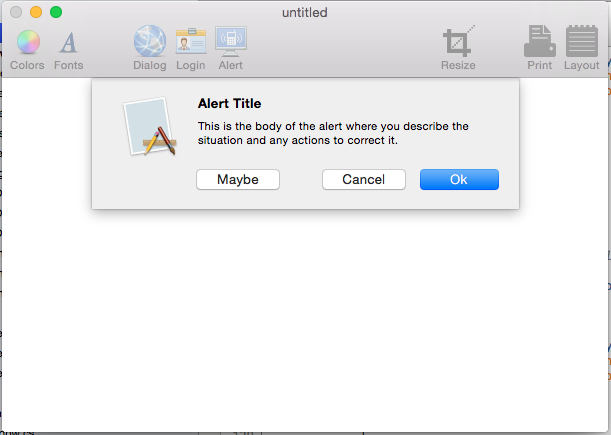611x435 pixels.
Task: Click the yellow minimize window button
Action: tap(36, 12)
